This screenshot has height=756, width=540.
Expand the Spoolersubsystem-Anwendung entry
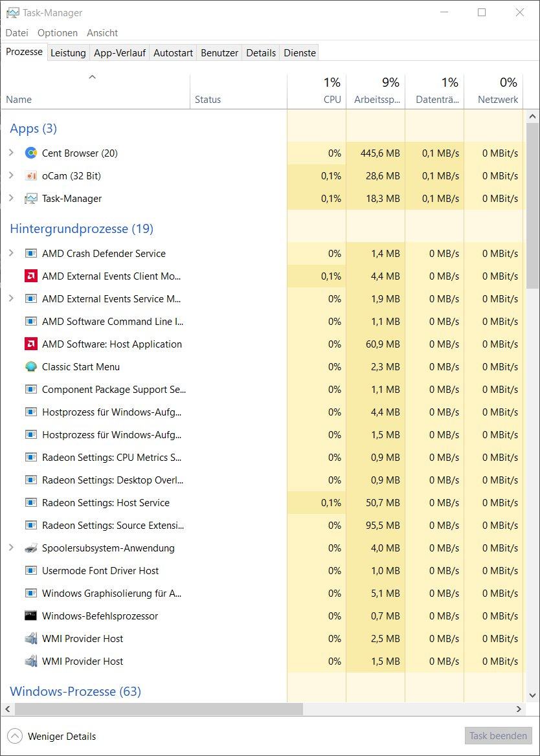(x=10, y=548)
